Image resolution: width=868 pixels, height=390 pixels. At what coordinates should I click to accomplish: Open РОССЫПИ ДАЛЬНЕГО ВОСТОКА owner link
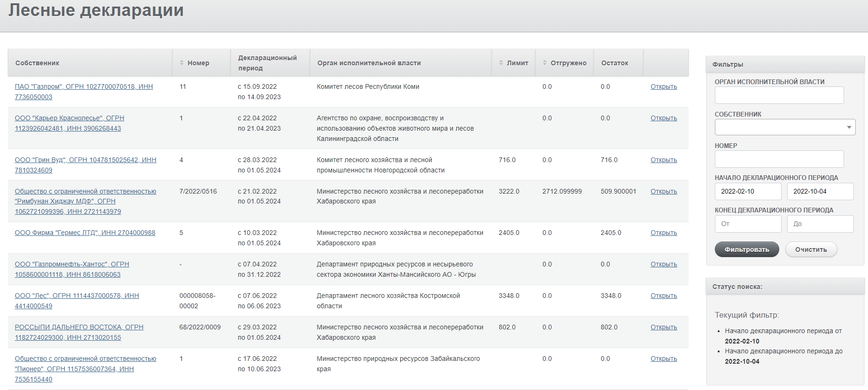pyautogui.click(x=79, y=332)
